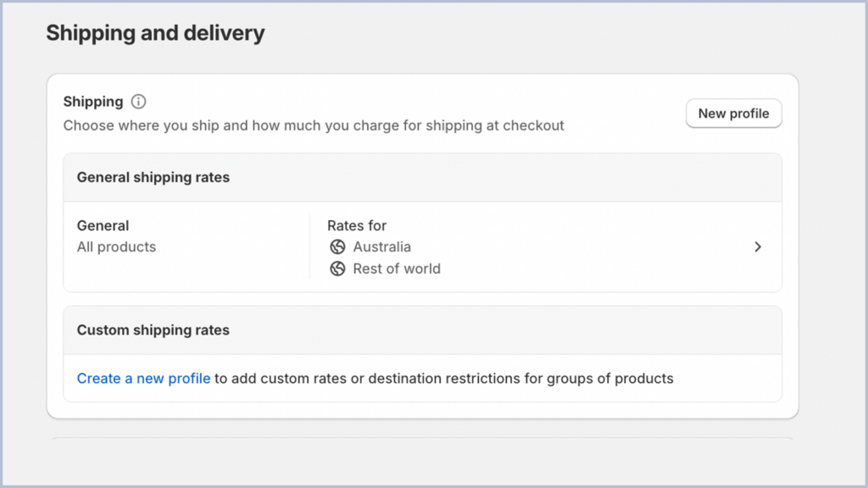Image resolution: width=868 pixels, height=488 pixels.
Task: Click the Shipping and delivery page title
Action: click(x=155, y=32)
